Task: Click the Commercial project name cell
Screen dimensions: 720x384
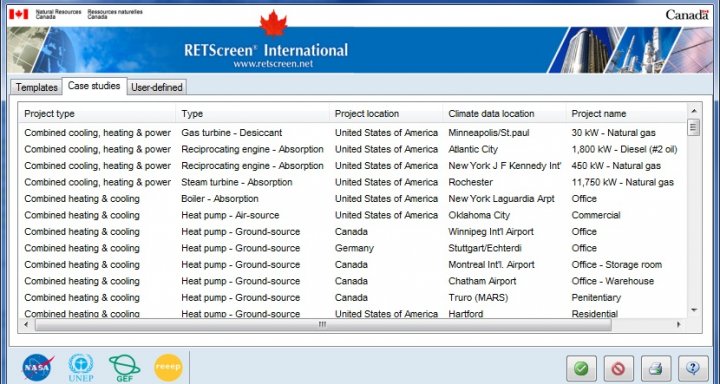Action: [596, 215]
